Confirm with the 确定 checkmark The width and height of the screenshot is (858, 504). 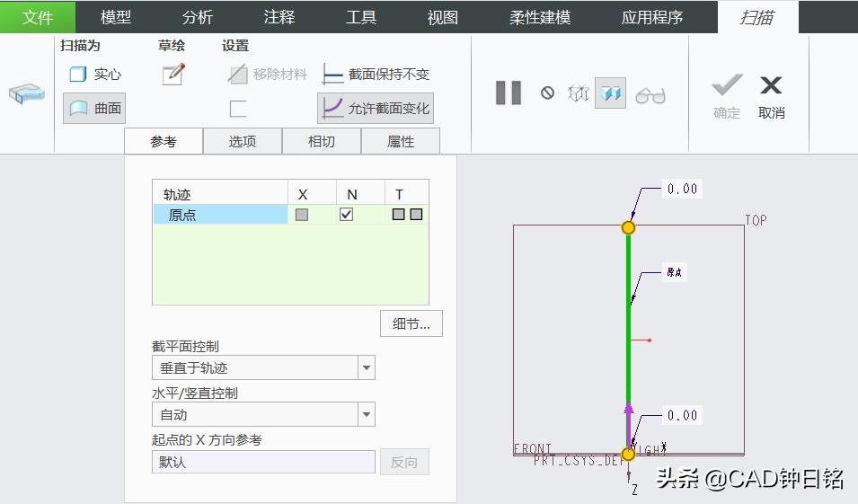(727, 97)
